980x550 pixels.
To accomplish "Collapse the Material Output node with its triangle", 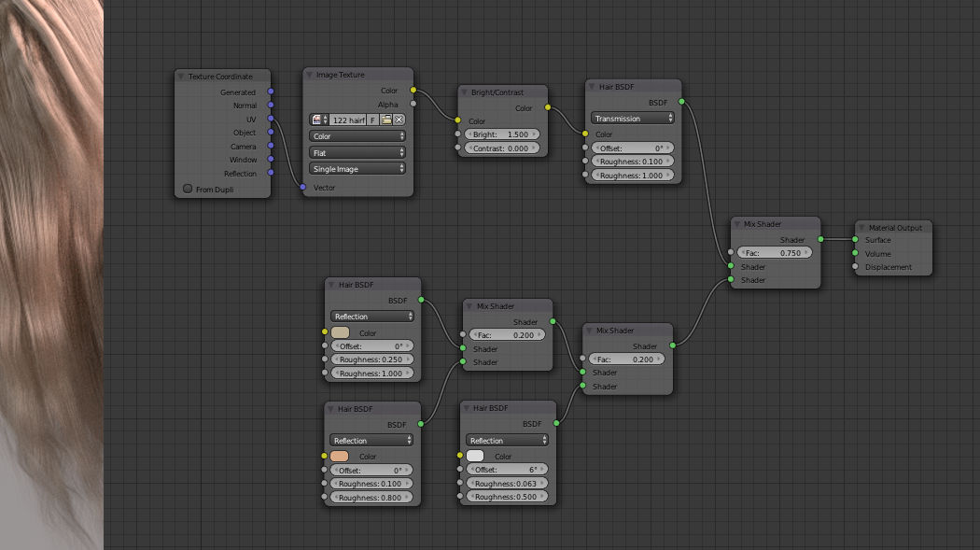I will click(861, 228).
